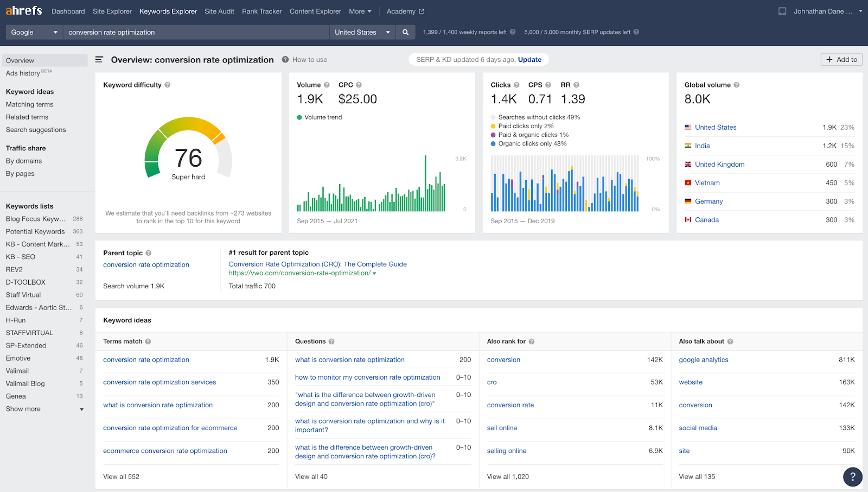Screen dimensions: 868x492
Task: Open the floating help question-mark button
Action: tap(853, 477)
